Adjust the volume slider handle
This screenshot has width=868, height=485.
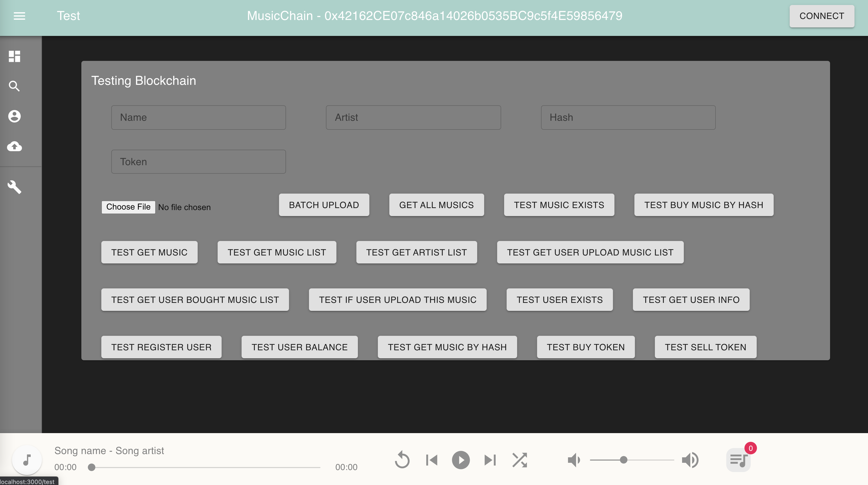(x=624, y=460)
